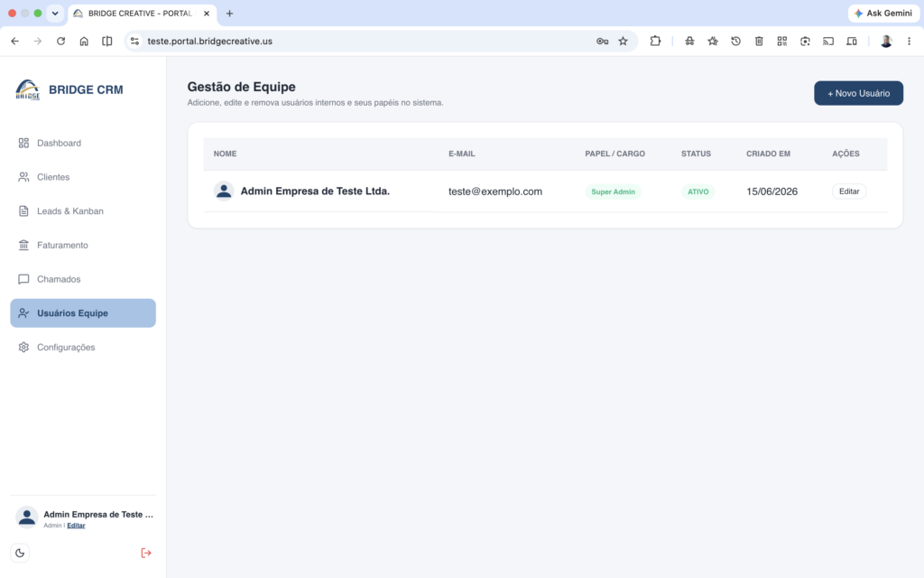Open the saved passwords key icon

602,42
